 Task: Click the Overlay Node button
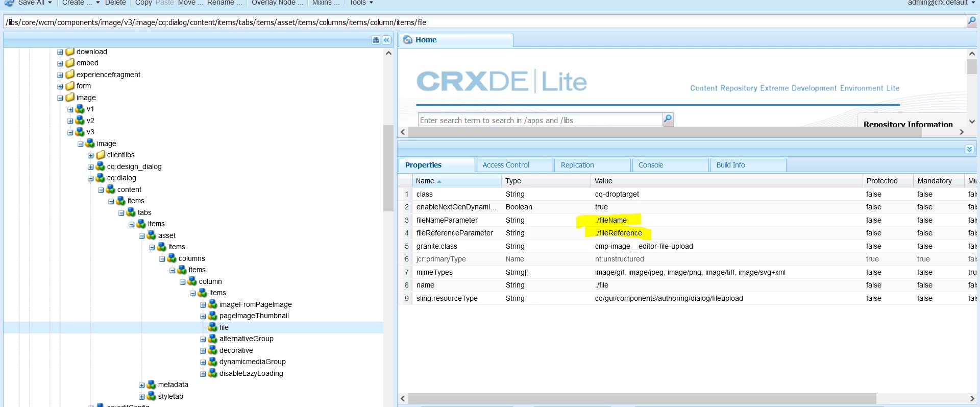click(x=277, y=3)
